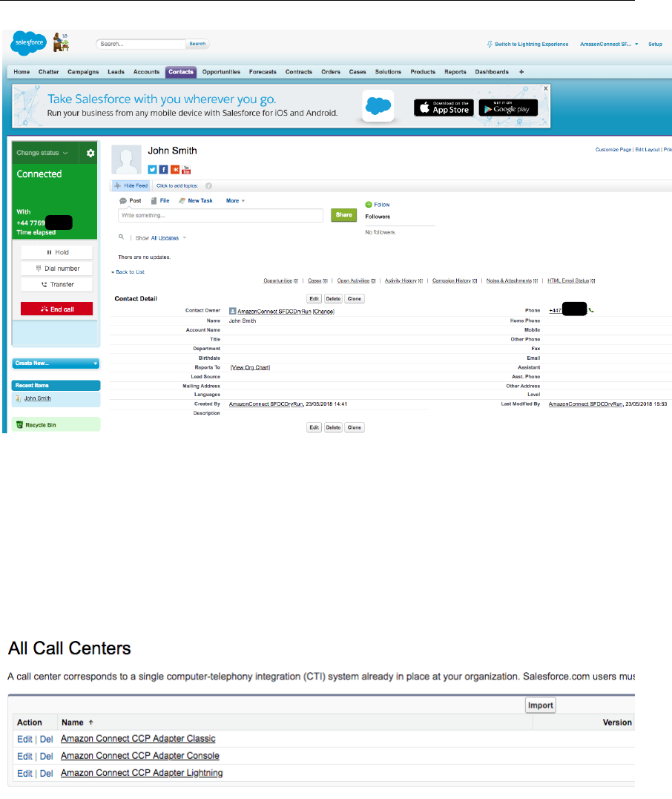The image size is (672, 799).
Task: Open the More feed actions dropdown
Action: [235, 201]
